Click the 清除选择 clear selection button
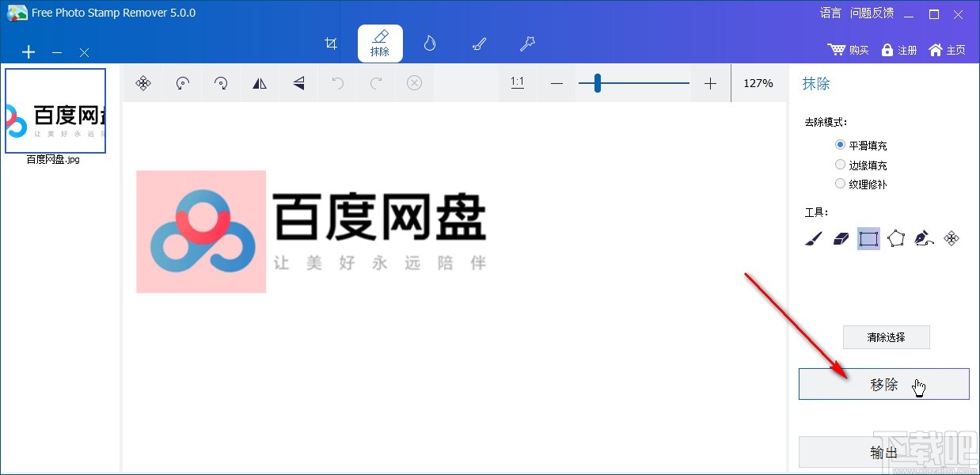Image resolution: width=980 pixels, height=475 pixels. click(x=886, y=336)
